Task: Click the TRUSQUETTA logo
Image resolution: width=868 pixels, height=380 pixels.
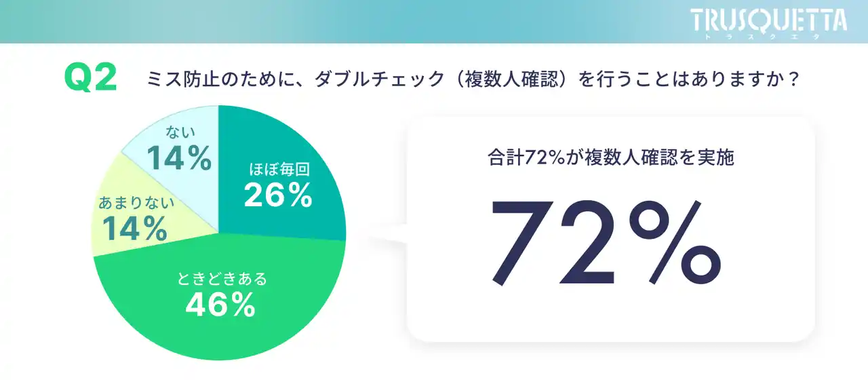Action: [x=768, y=18]
